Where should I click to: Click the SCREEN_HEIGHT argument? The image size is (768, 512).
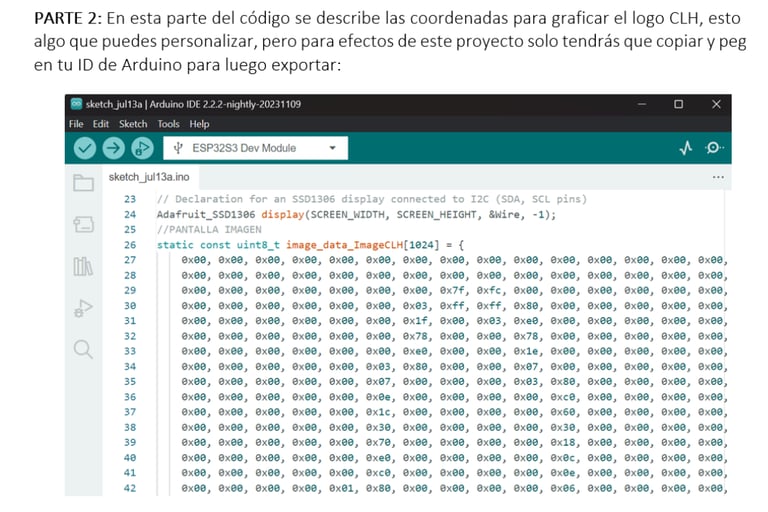pyautogui.click(x=436, y=214)
